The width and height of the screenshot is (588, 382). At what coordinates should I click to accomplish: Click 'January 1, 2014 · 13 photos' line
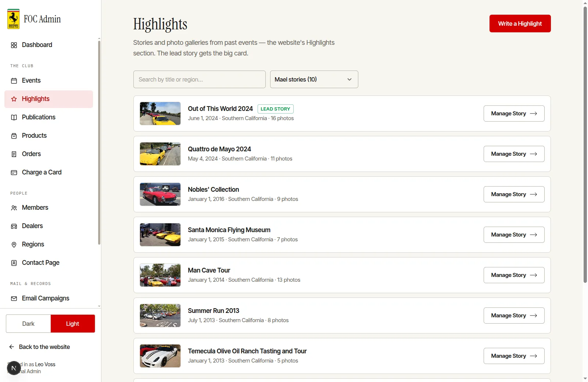point(244,280)
